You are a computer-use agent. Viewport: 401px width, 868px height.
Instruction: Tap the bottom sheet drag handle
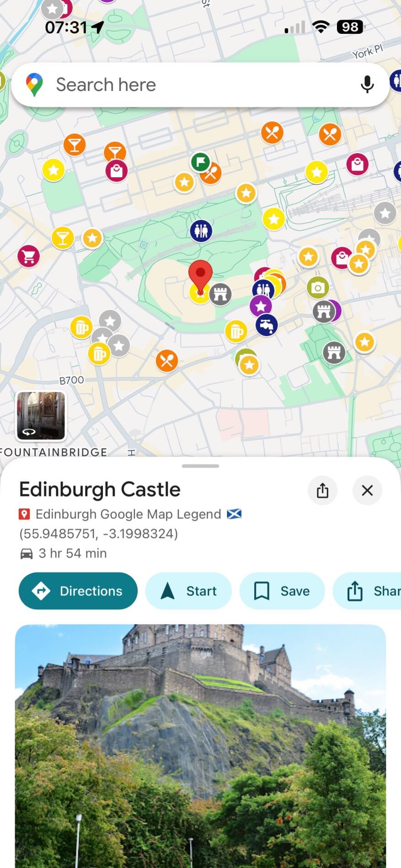(200, 466)
